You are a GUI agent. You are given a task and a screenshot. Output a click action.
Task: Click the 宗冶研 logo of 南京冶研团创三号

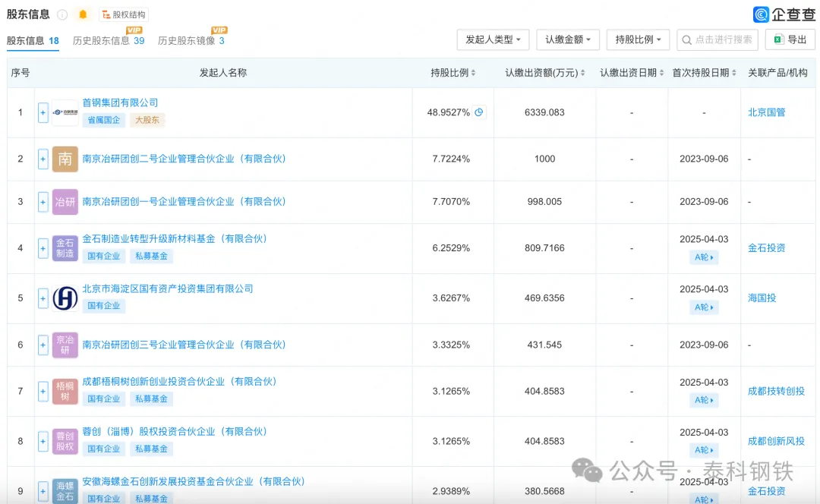tap(65, 345)
